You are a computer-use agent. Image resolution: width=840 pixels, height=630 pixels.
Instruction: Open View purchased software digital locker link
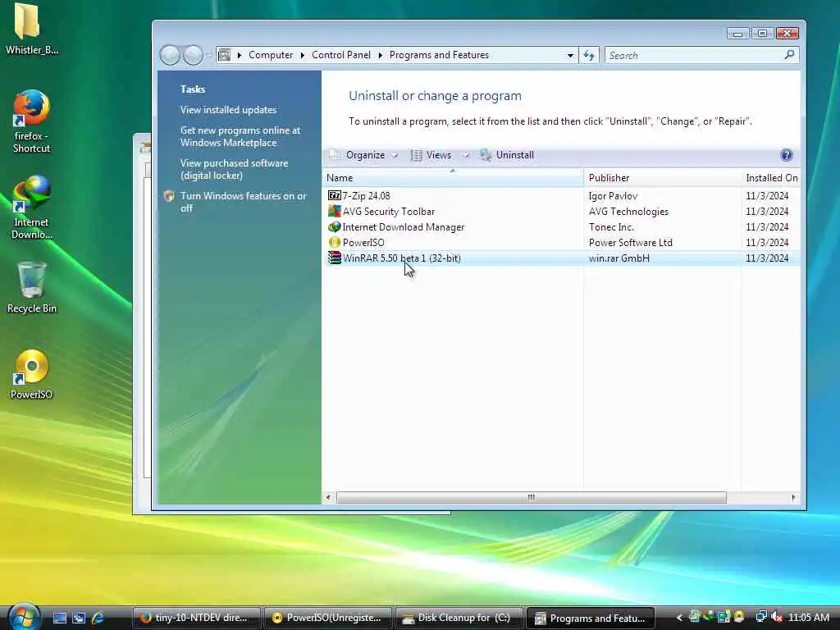click(x=234, y=169)
